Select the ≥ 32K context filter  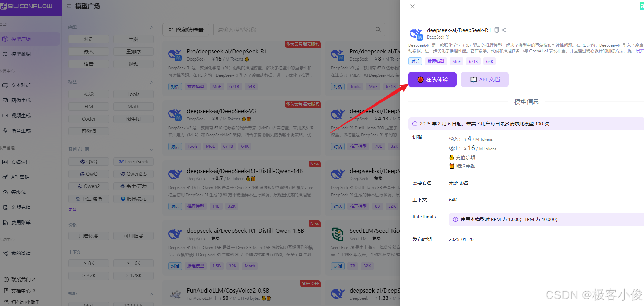[x=89, y=276]
